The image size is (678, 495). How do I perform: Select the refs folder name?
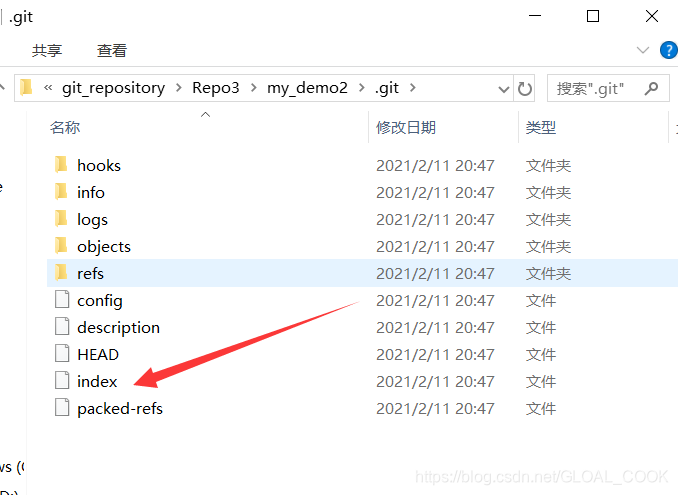[90, 274]
